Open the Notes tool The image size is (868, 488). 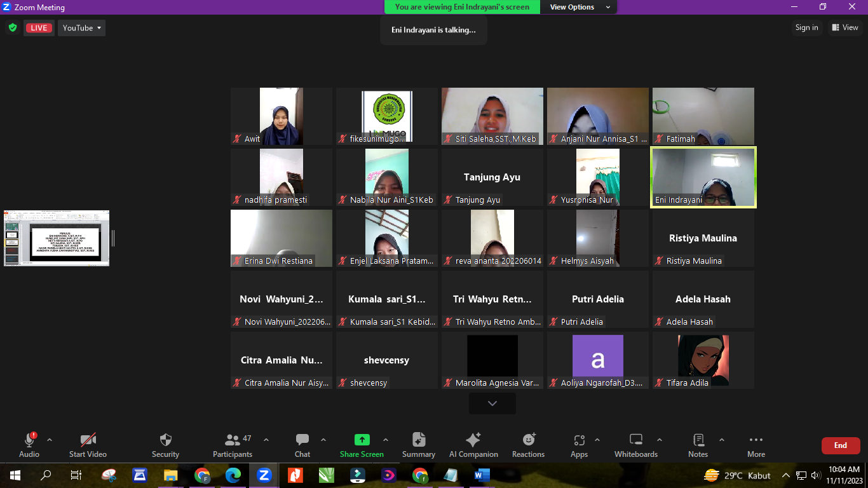(x=698, y=445)
